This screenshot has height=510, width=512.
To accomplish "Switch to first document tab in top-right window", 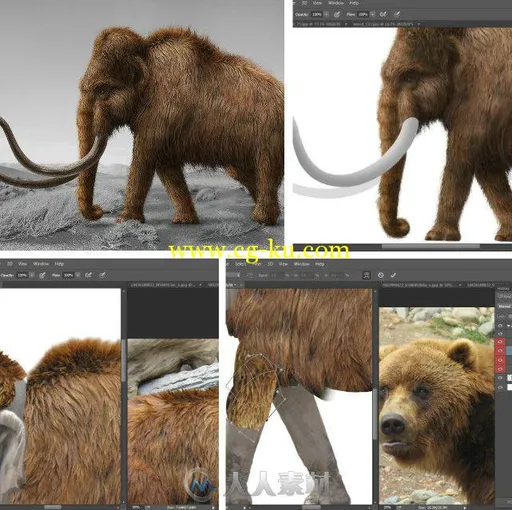I will [x=318, y=24].
